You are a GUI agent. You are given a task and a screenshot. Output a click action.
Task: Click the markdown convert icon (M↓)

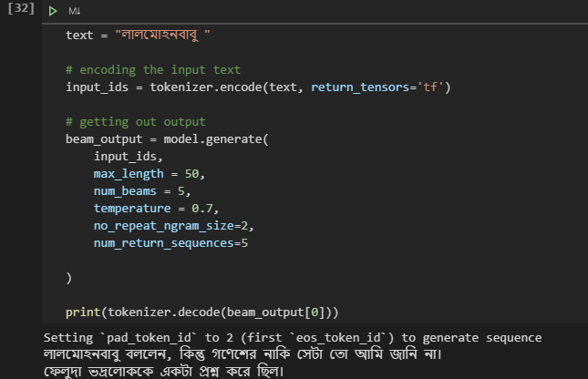(74, 11)
